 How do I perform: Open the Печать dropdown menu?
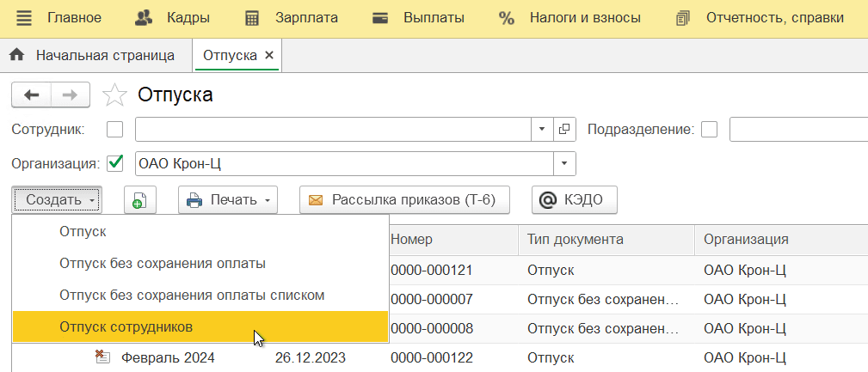click(227, 199)
